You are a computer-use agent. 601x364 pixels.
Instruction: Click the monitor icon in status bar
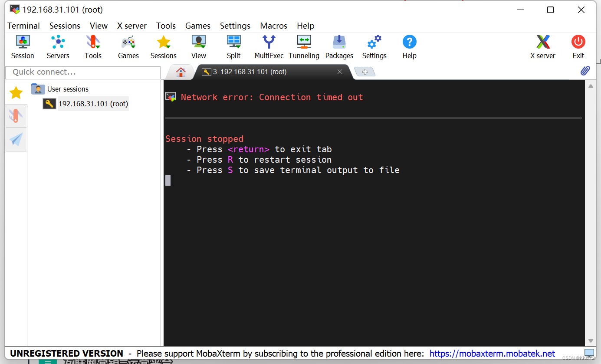(589, 353)
